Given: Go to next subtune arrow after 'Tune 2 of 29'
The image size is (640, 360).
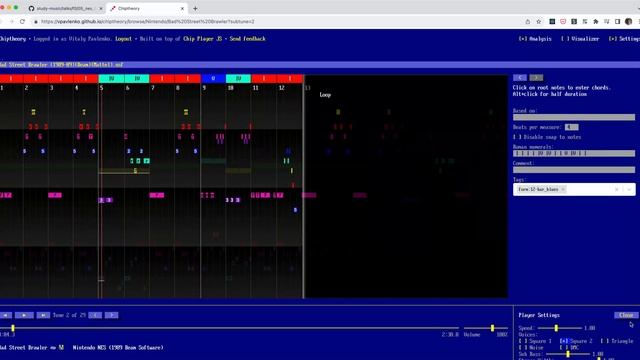Looking at the screenshot, I should pyautogui.click(x=111, y=315).
